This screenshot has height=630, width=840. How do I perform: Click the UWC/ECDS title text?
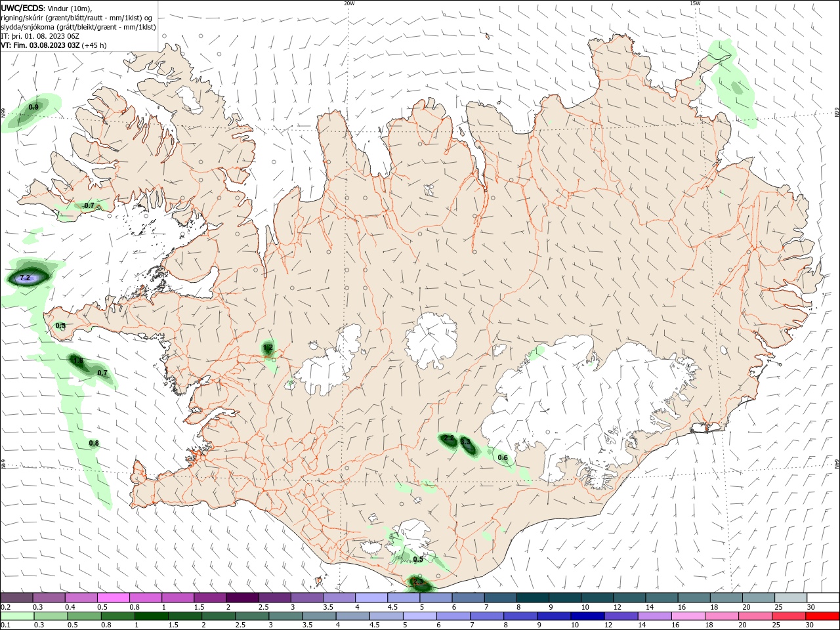click(x=22, y=8)
